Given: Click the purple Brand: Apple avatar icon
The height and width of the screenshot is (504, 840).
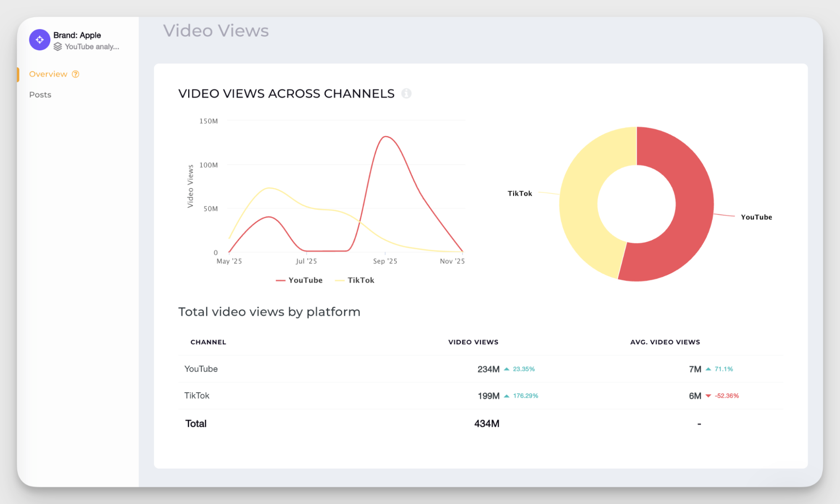Looking at the screenshot, I should (x=39, y=39).
